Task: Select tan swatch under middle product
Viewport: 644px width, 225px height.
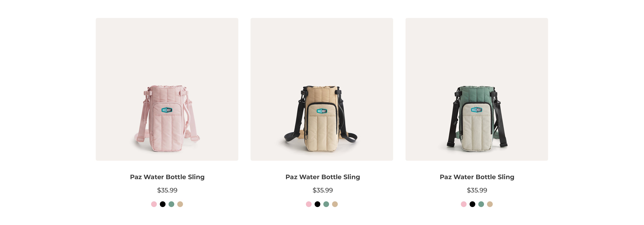Action: click(x=335, y=204)
